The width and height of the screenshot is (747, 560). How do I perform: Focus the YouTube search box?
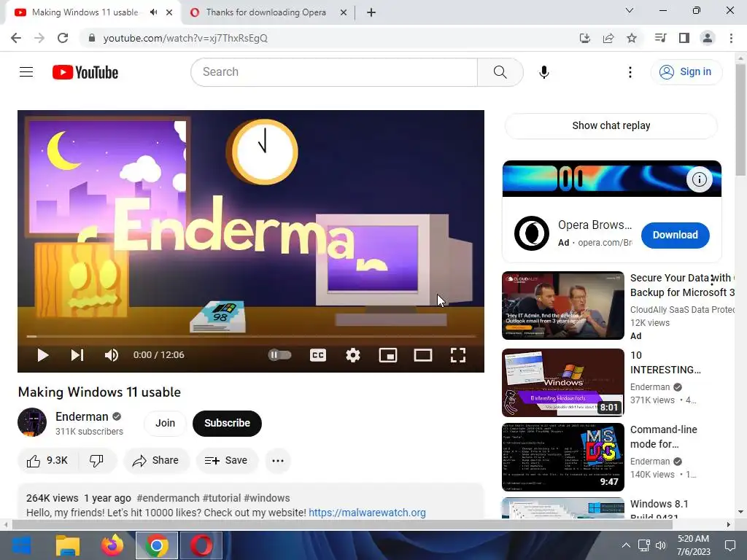point(334,72)
